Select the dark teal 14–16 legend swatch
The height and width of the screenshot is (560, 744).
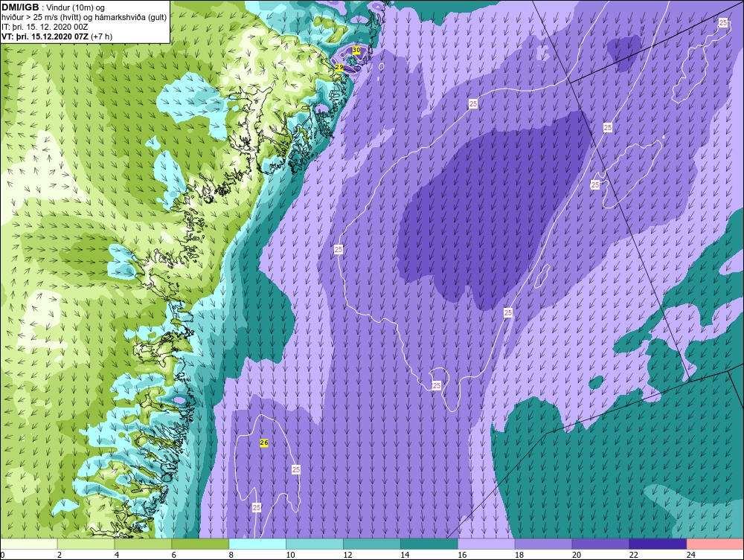[429, 544]
